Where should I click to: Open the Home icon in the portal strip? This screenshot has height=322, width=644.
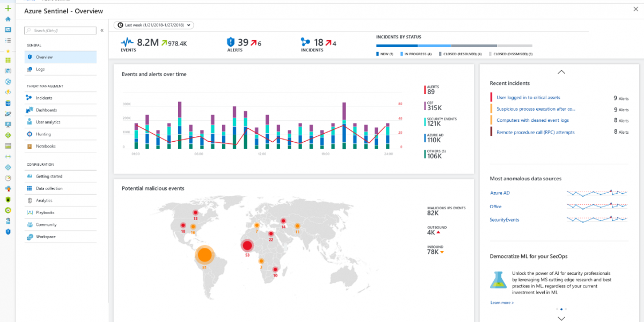8,19
